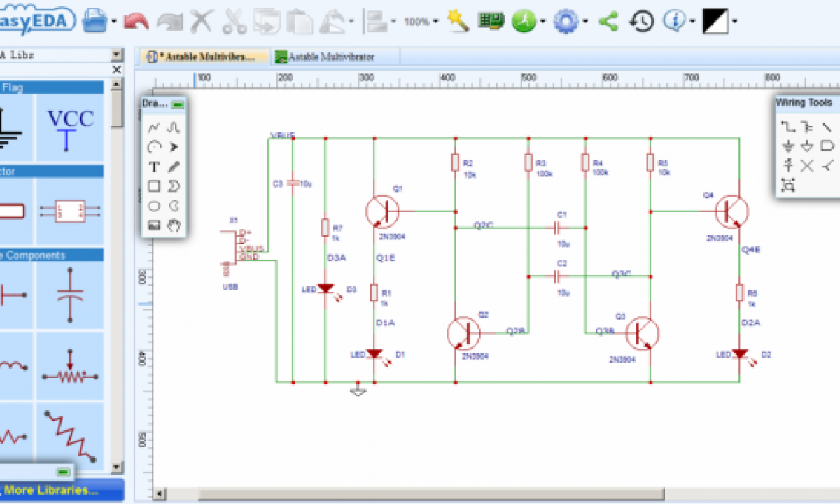Screen dimensions: 840x504
Task: Select the Wire tool in Wiring Tools
Action: (x=789, y=127)
